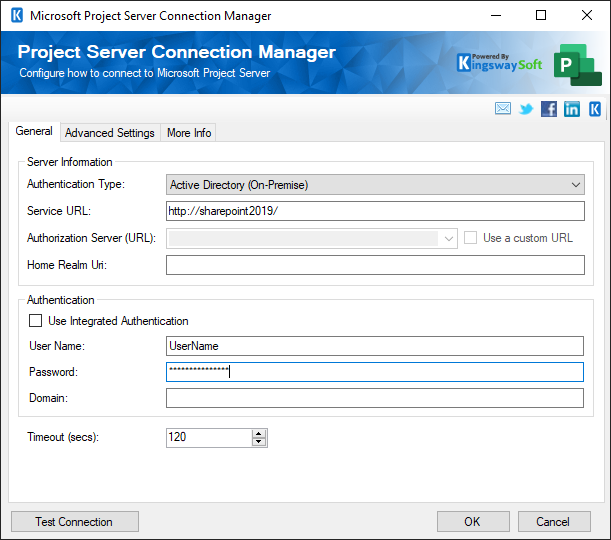Toggle Use Integrated Authentication checkbox

(x=35, y=321)
